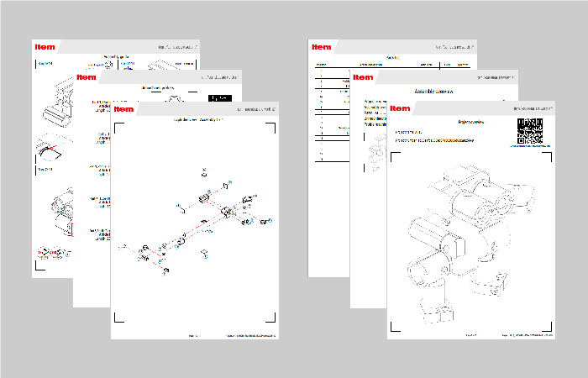Select the Project overview page heading
The image size is (588, 378).
pyautogui.click(x=470, y=121)
